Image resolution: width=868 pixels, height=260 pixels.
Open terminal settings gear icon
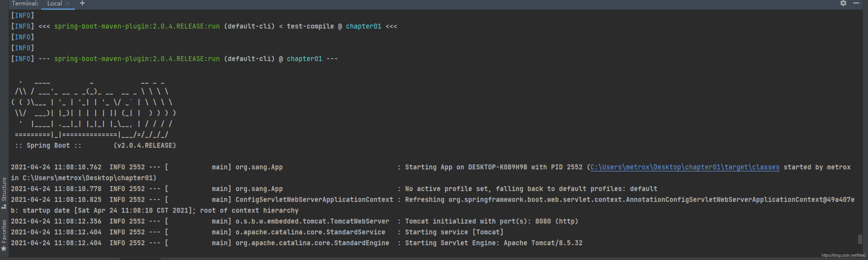[843, 3]
